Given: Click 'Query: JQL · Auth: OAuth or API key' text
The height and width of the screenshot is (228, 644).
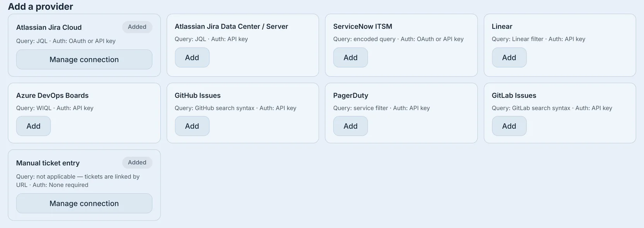Looking at the screenshot, I should 66,41.
